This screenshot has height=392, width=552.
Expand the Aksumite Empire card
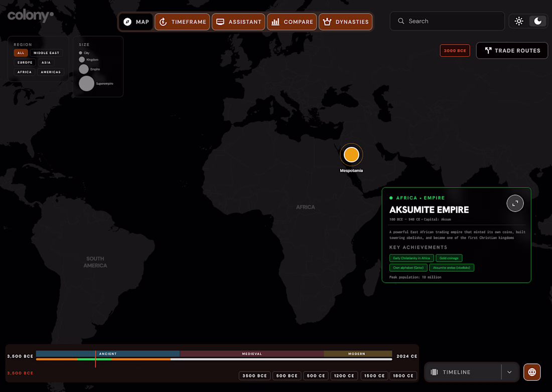click(x=515, y=203)
